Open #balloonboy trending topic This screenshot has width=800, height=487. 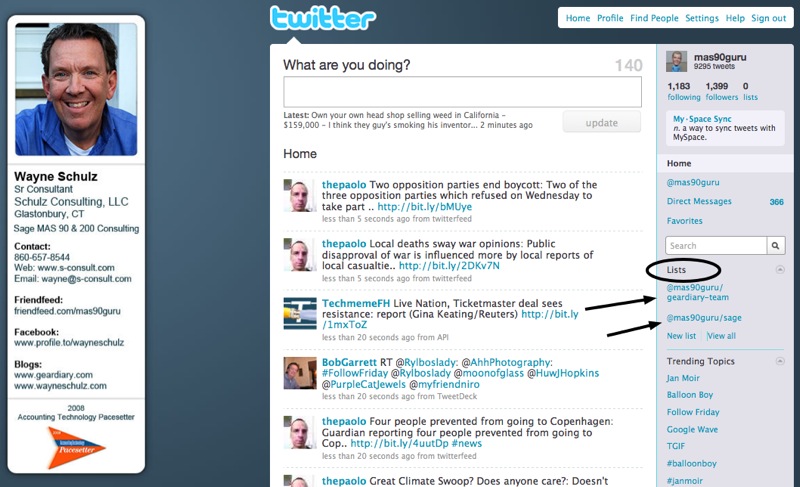coord(692,464)
